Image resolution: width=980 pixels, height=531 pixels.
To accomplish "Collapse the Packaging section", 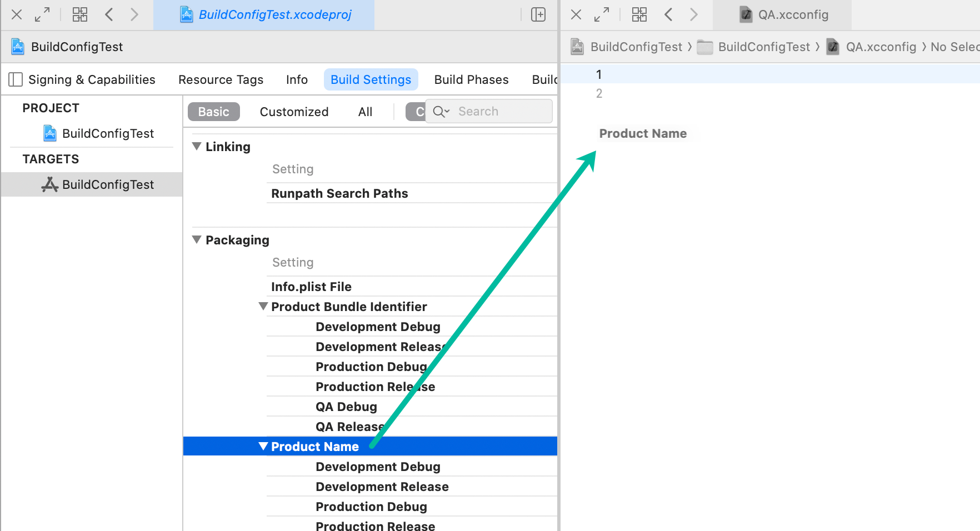I will (197, 240).
